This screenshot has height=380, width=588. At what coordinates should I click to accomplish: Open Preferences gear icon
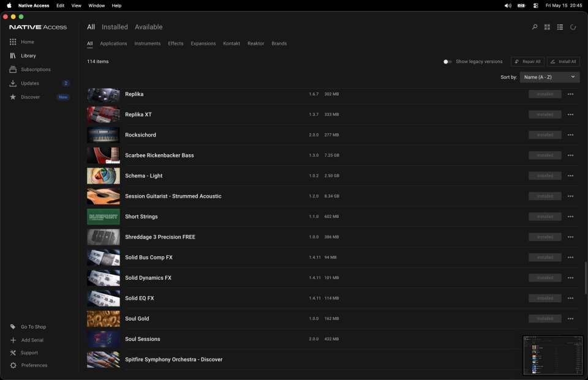click(13, 365)
